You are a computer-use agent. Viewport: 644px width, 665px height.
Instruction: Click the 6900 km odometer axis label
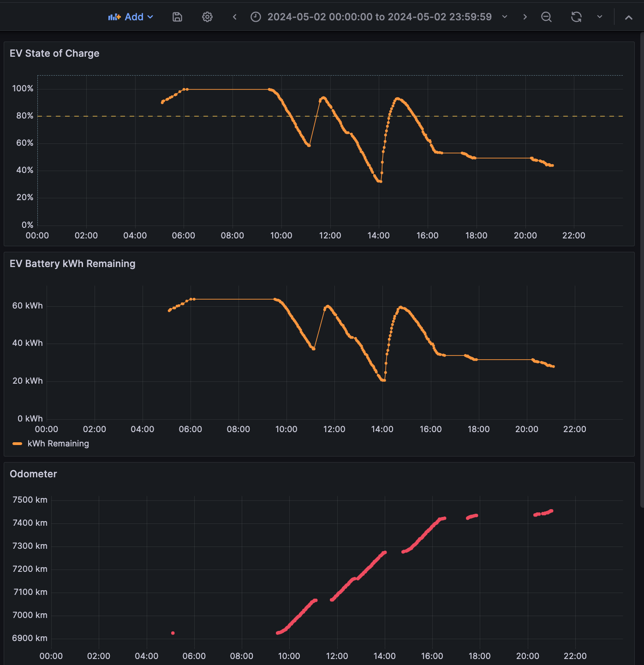point(30,638)
